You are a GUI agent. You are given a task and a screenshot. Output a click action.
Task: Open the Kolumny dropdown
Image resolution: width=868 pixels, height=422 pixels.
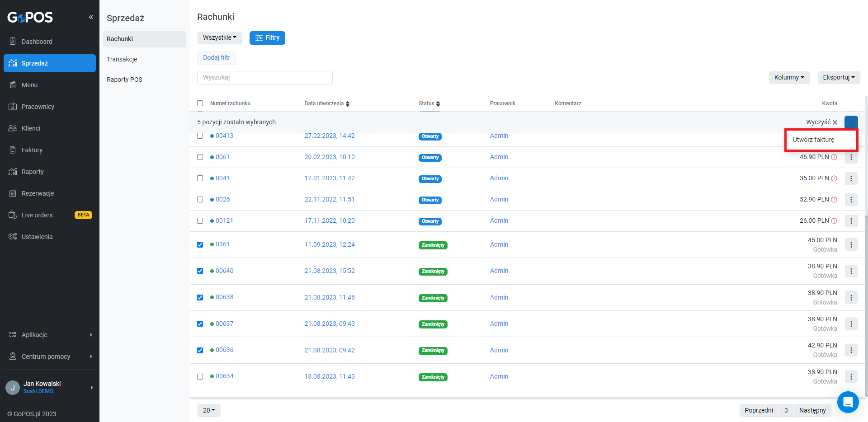coord(789,77)
